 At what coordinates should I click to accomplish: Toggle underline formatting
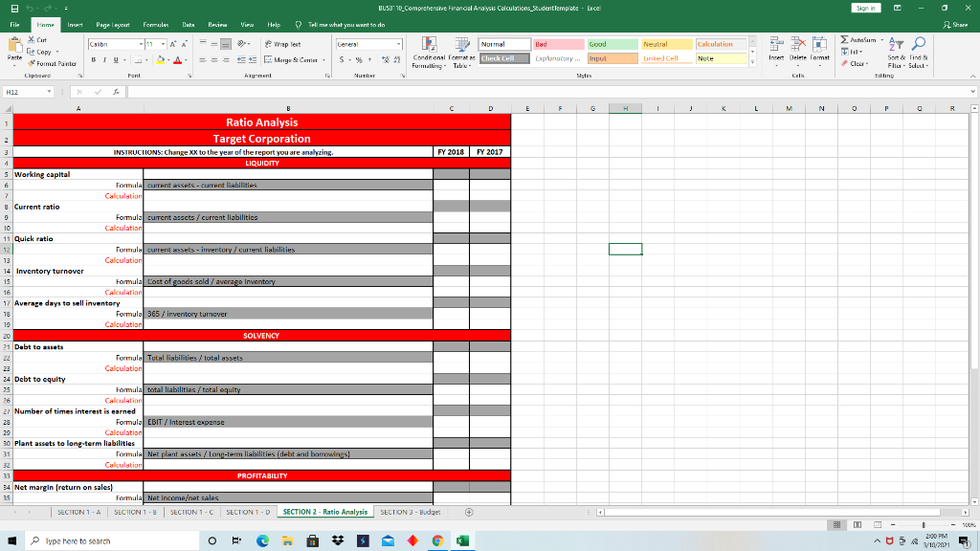115,58
